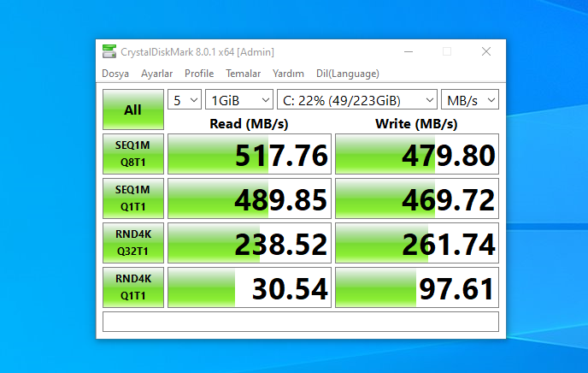
Task: Expand the 1GiB test size dropdown
Action: click(x=239, y=99)
